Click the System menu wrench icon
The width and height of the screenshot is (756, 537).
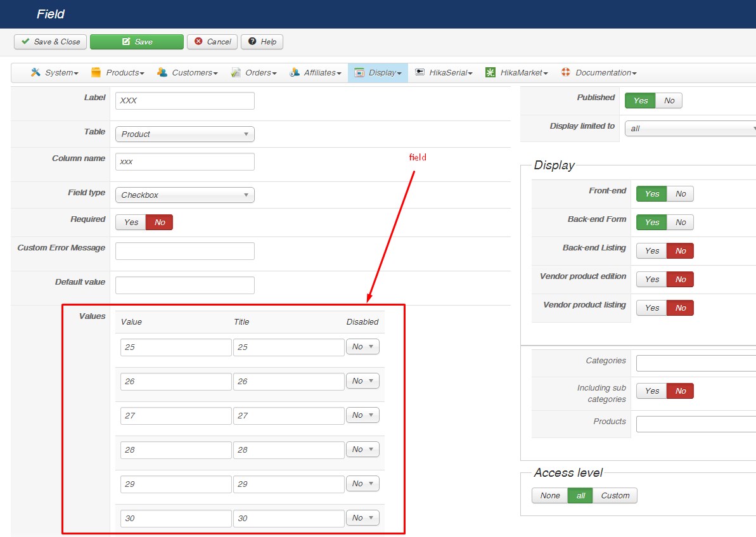tap(35, 72)
